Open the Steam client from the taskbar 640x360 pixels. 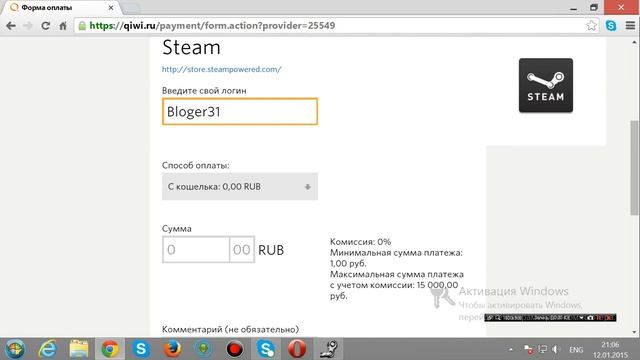click(329, 349)
